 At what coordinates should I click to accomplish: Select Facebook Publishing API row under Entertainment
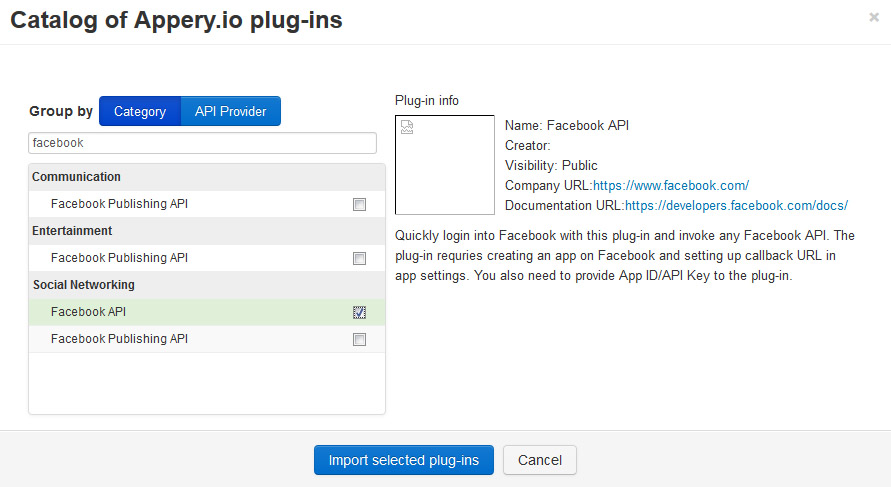tap(207, 258)
